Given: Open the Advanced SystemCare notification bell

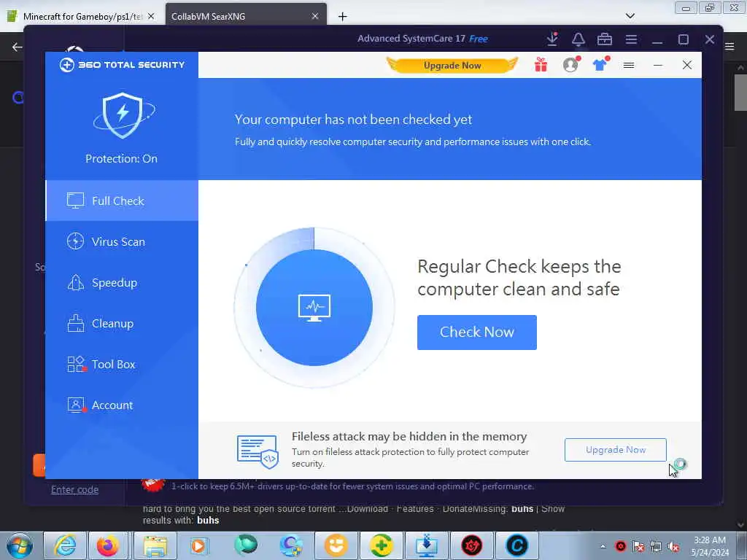Looking at the screenshot, I should pyautogui.click(x=578, y=39).
